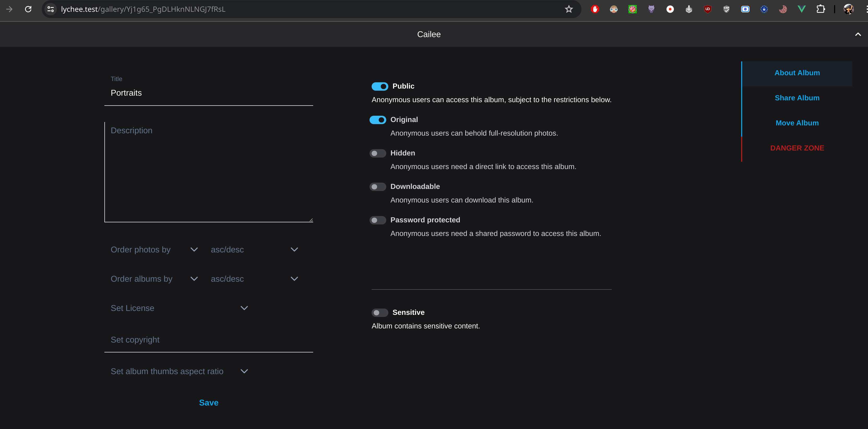Screen dimensions: 868x429
Task: Enable the Hidden switch
Action: (x=378, y=153)
